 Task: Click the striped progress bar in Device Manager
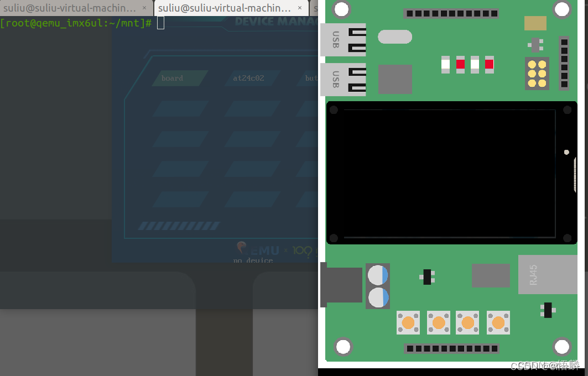(179, 226)
